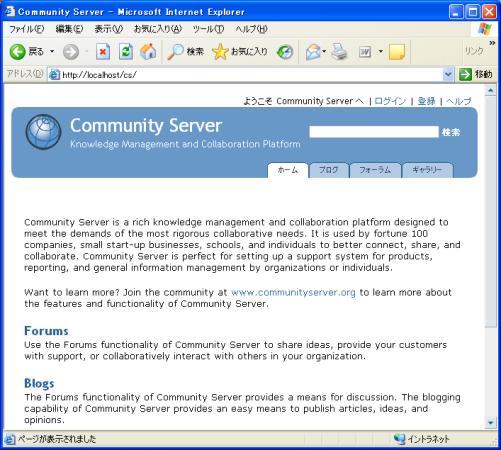Expand the address bar dropdown arrow
The height and width of the screenshot is (450, 501).
448,74
